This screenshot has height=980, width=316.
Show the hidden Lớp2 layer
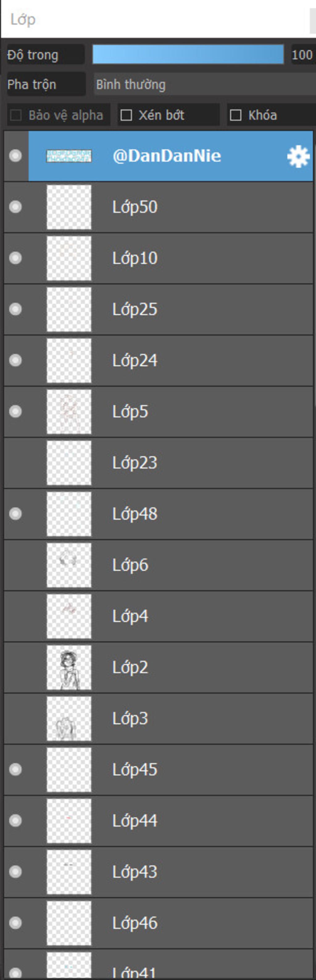coord(16,667)
